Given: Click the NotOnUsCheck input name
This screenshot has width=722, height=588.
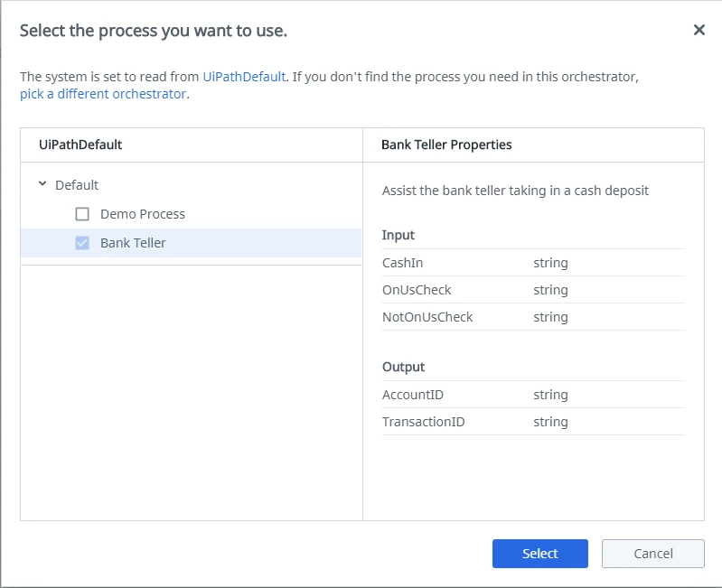Looking at the screenshot, I should click(x=427, y=317).
